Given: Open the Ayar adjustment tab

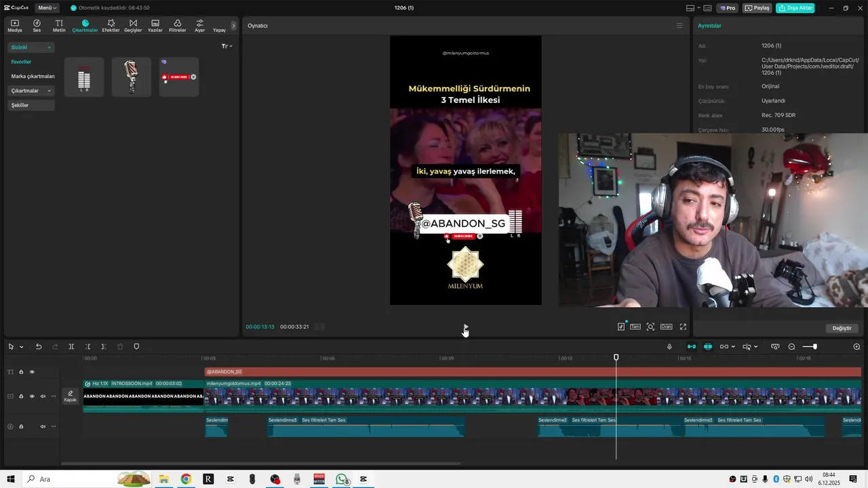Looking at the screenshot, I should click(x=199, y=26).
